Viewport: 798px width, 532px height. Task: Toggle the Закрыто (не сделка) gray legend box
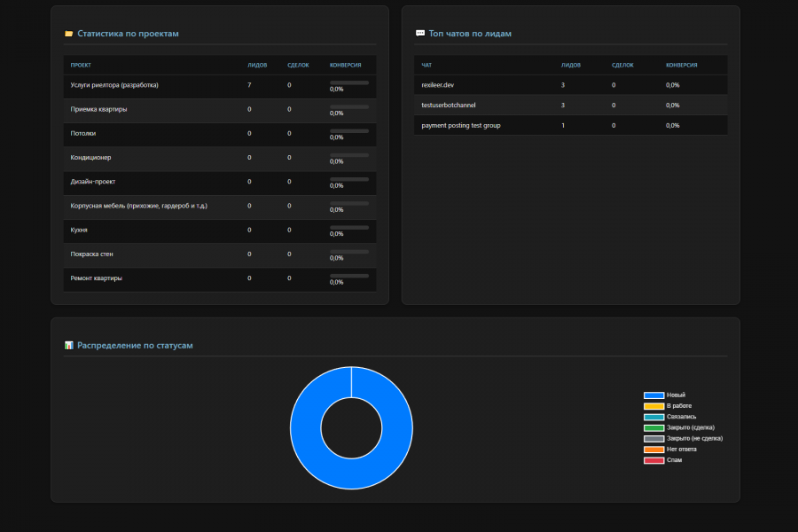(x=653, y=439)
